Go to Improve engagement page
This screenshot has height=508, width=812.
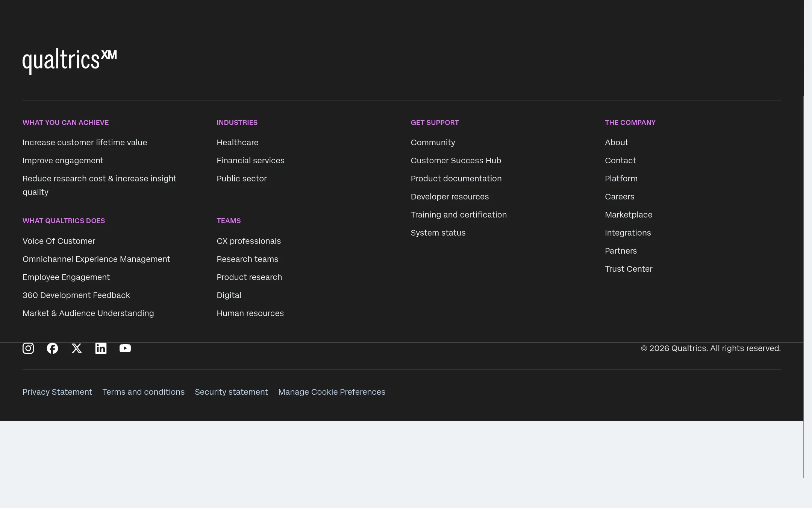pyautogui.click(x=63, y=161)
